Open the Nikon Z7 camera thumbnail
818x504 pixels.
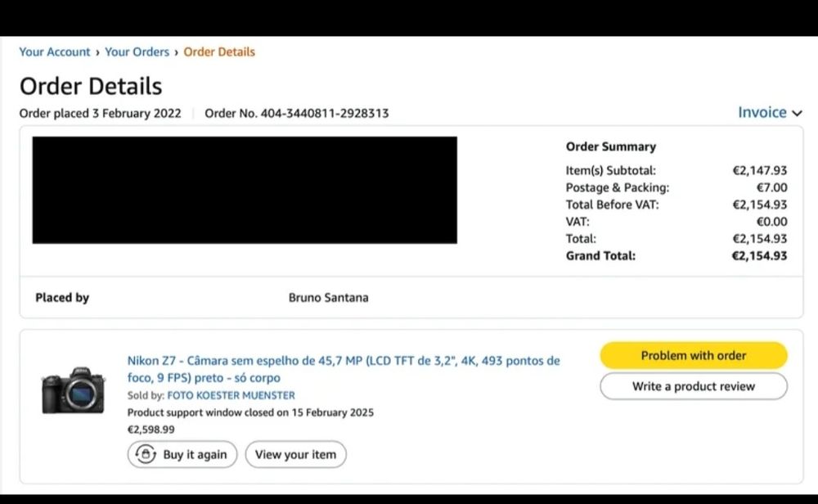point(74,390)
